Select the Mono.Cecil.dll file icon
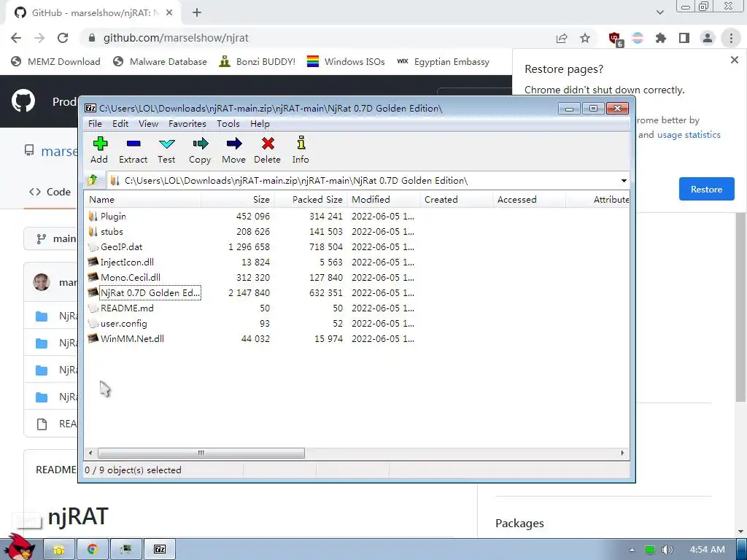Screen dimensions: 747x560 click(x=93, y=277)
